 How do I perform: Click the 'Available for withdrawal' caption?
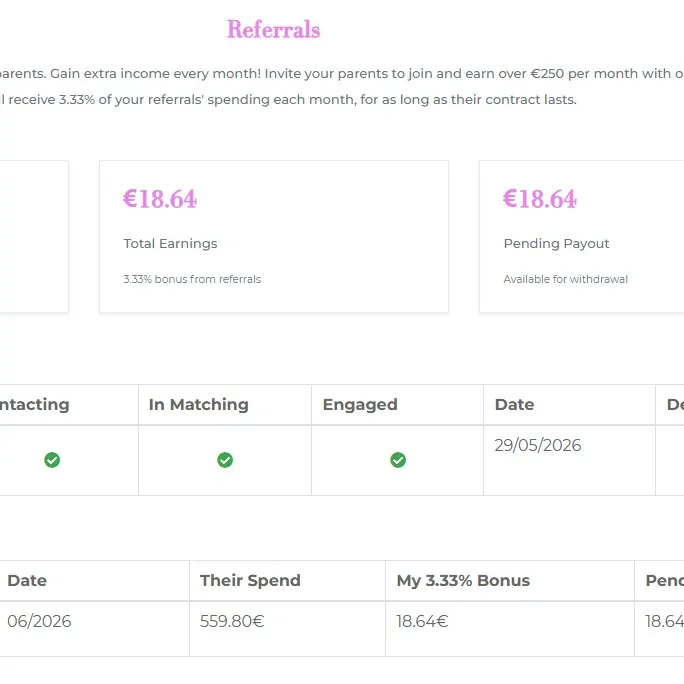[566, 279]
